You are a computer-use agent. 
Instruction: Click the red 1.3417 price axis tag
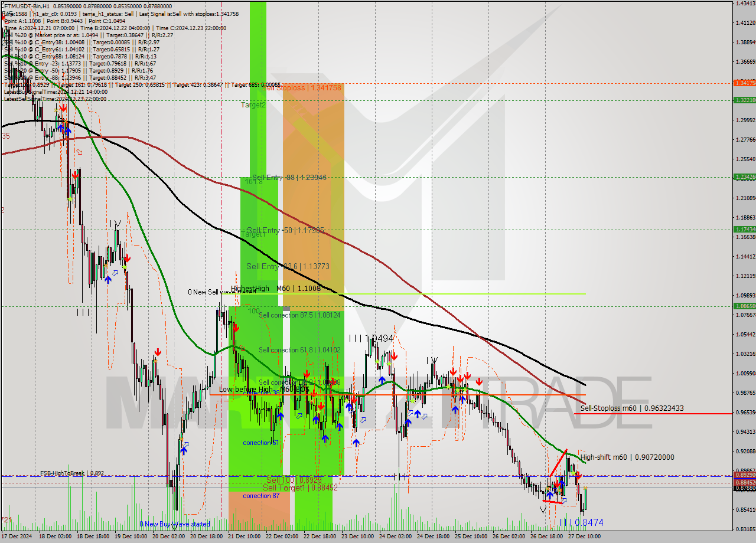744,83
